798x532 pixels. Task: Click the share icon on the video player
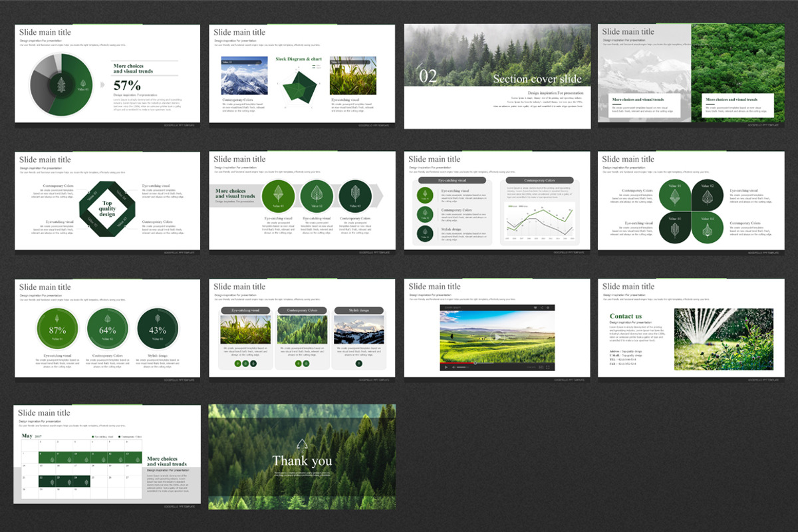[541, 307]
